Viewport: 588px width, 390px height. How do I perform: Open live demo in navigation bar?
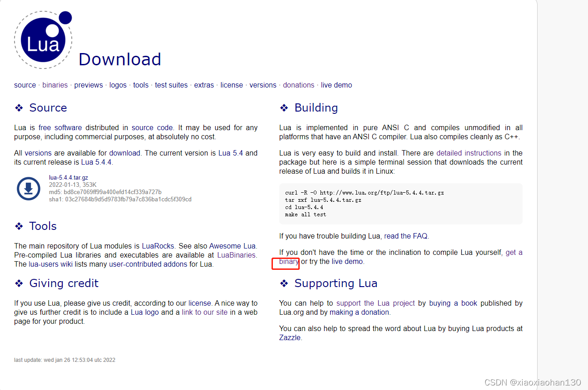coord(336,85)
